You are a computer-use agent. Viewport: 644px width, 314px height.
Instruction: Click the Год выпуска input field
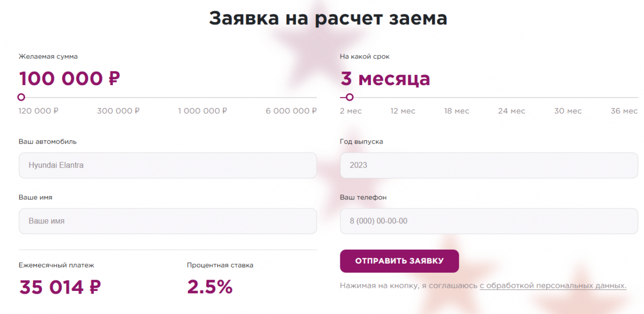pyautogui.click(x=489, y=166)
